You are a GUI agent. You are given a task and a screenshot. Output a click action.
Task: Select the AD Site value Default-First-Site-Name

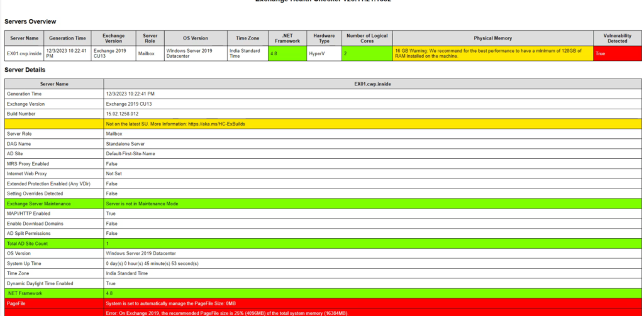pos(130,154)
